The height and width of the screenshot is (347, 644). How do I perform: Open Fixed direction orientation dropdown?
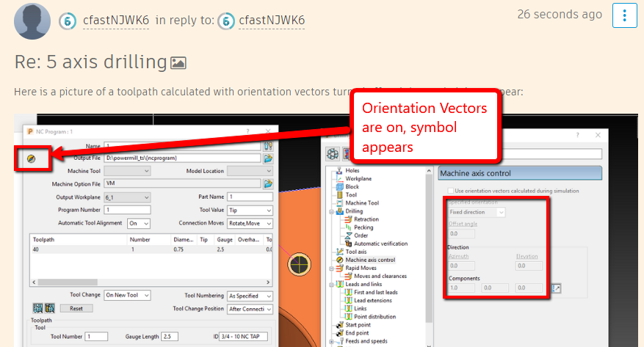477,213
